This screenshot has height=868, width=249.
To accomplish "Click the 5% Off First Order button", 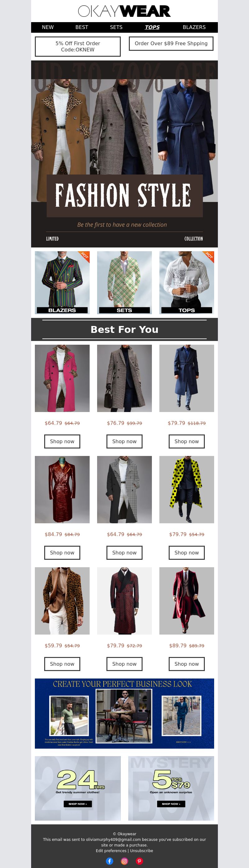I will pos(78,46).
